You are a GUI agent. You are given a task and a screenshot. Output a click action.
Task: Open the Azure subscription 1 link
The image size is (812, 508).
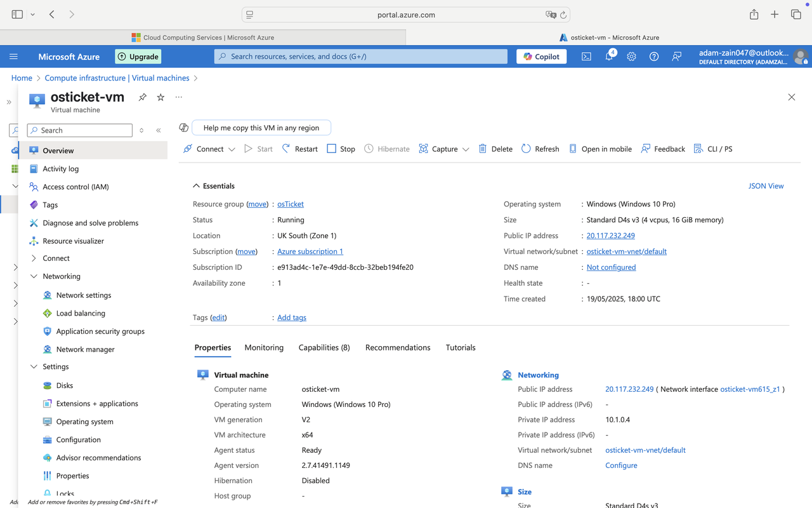310,251
